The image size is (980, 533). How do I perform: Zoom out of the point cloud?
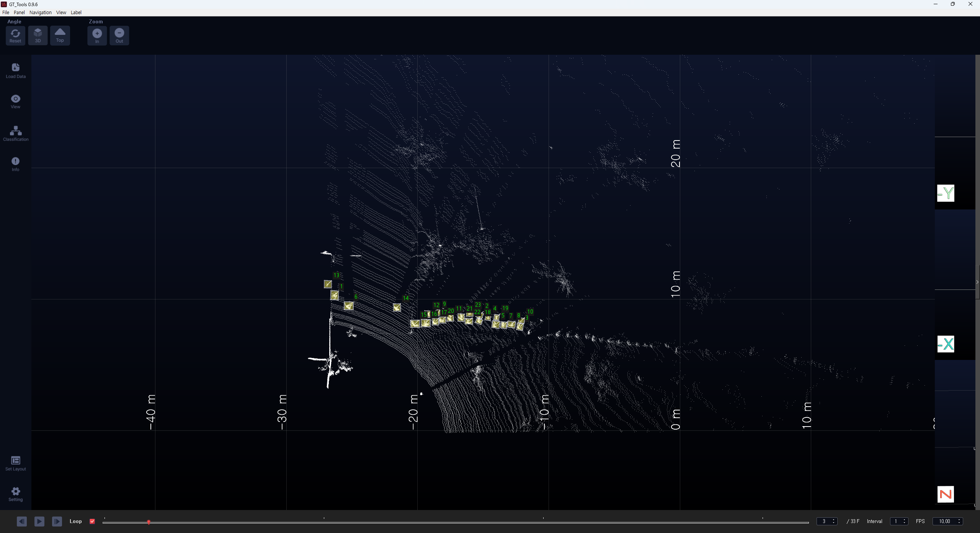[x=119, y=35]
